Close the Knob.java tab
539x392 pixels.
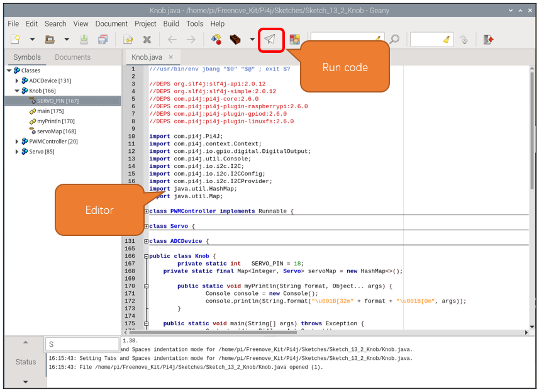171,57
